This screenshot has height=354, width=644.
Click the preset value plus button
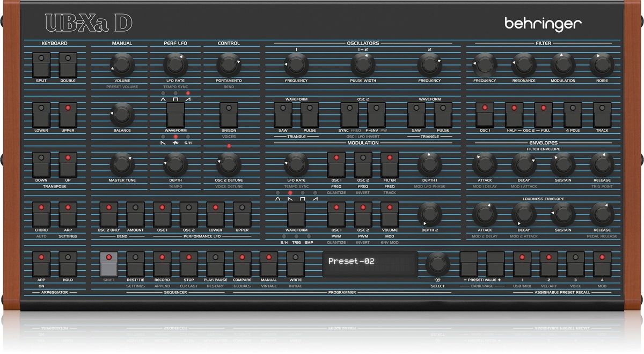click(495, 264)
